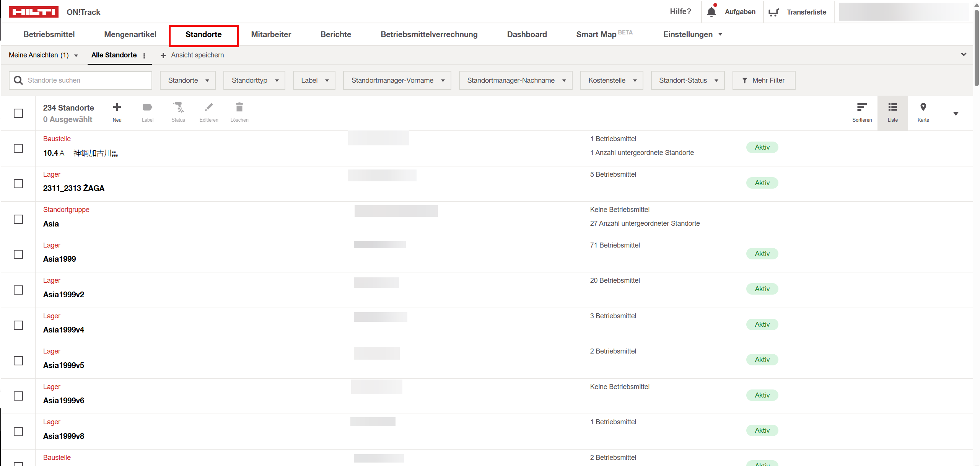Switch to Karte map view
The height and width of the screenshot is (466, 980).
click(x=923, y=108)
